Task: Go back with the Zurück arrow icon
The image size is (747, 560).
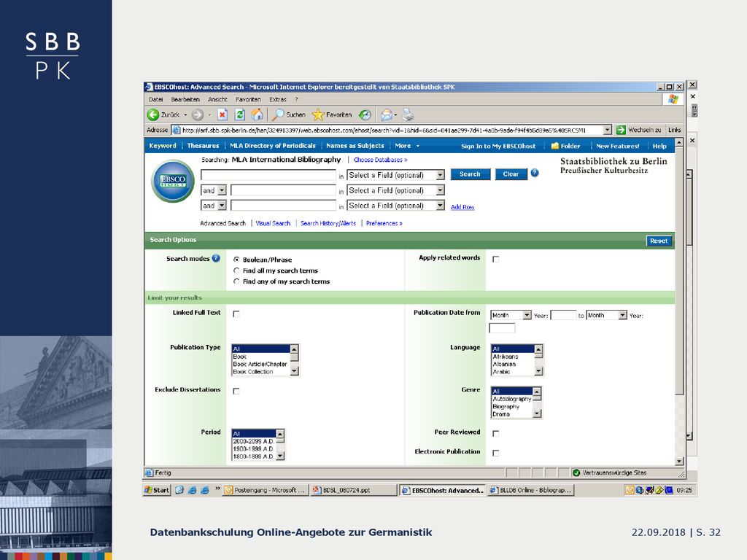Action: (x=153, y=114)
